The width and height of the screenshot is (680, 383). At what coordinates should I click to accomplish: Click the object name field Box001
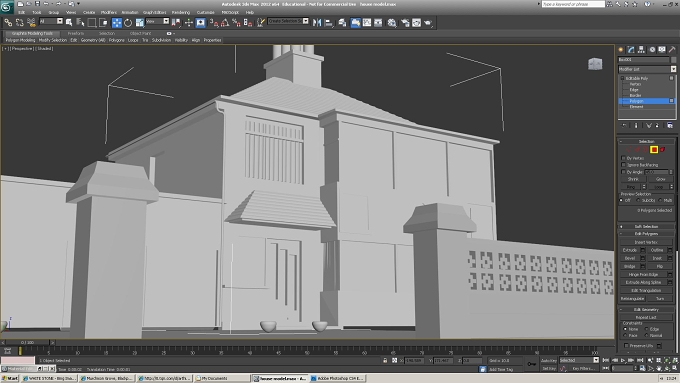[644, 60]
